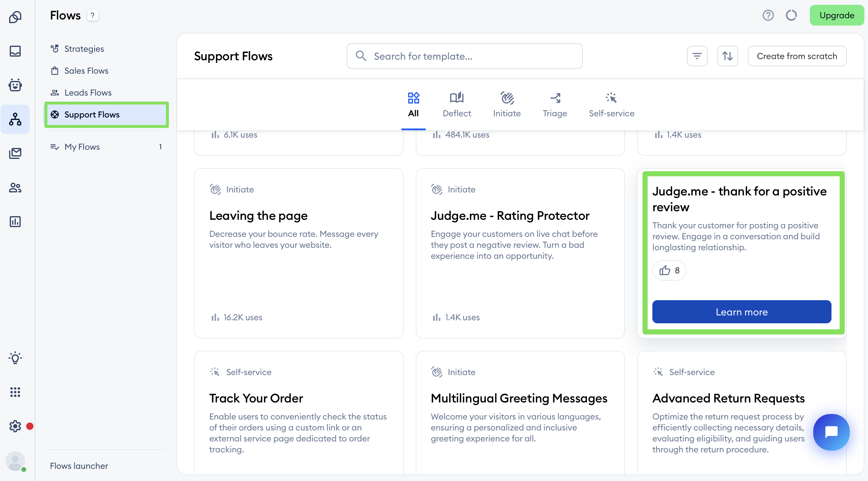Open the live chat bubble widget
The height and width of the screenshot is (481, 868).
[x=831, y=432]
